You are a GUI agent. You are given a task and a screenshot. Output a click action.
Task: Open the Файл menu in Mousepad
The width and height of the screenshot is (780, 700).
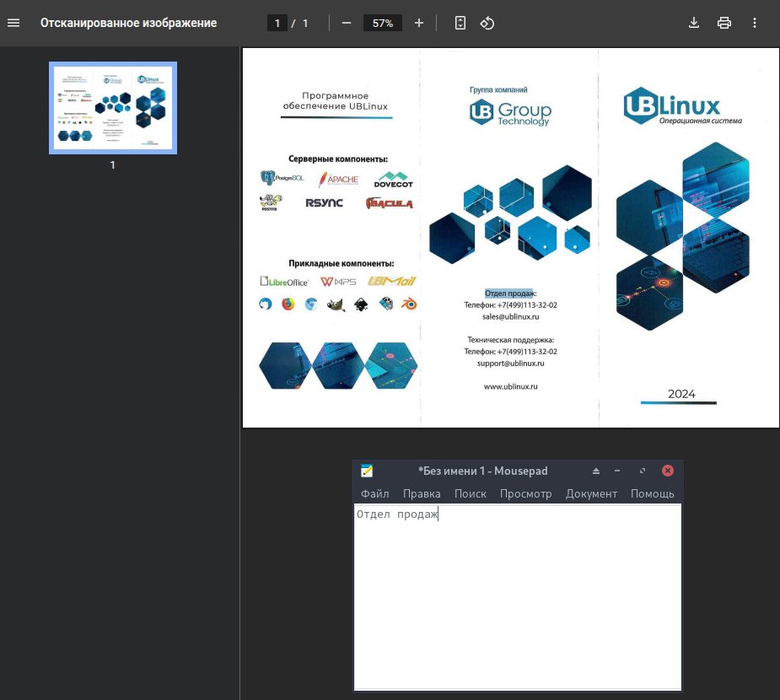click(x=374, y=493)
